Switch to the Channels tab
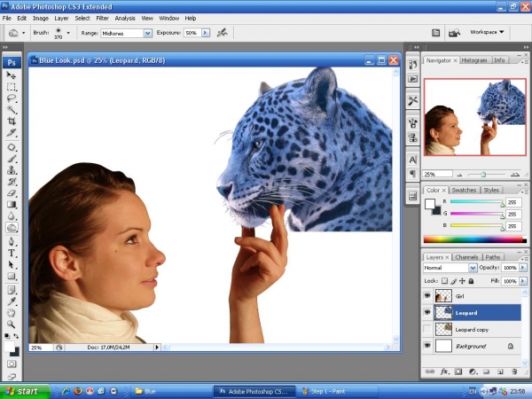The height and width of the screenshot is (399, 532). (466, 257)
